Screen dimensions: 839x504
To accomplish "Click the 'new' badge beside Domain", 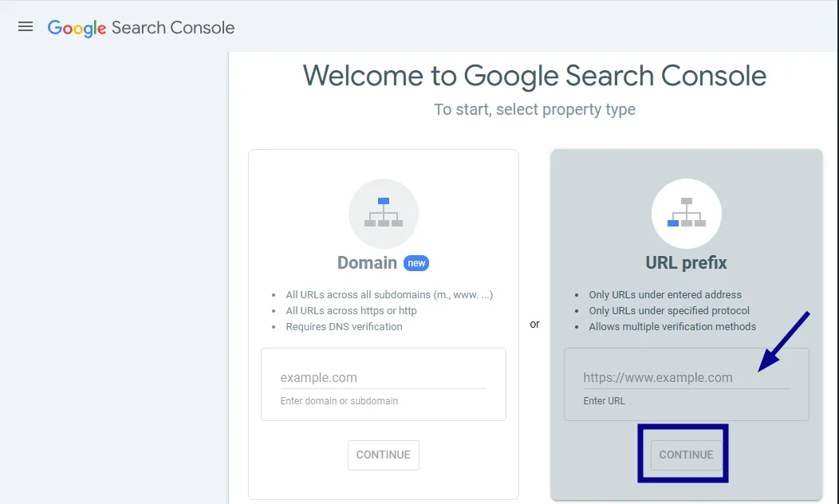I will (416, 263).
